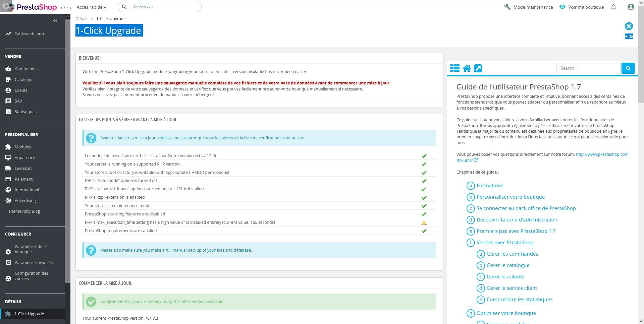Select 1-Click Upgrade in sidebar
The height and width of the screenshot is (324, 644).
click(29, 314)
